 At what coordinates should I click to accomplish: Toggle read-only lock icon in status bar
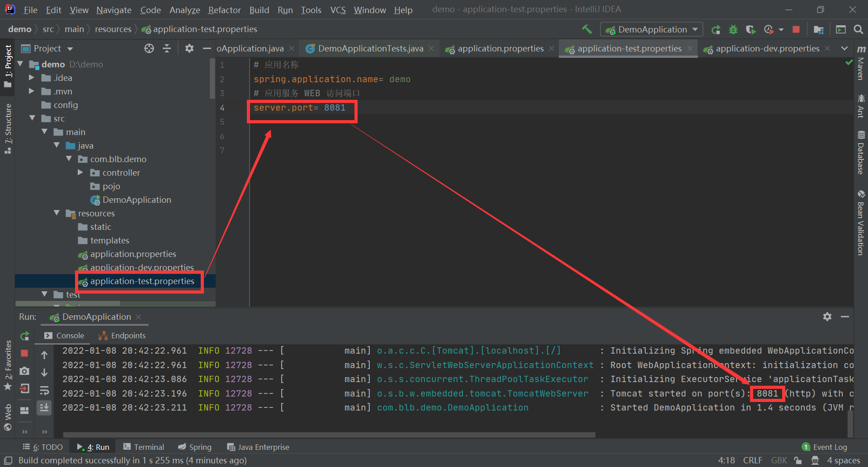pos(798,460)
